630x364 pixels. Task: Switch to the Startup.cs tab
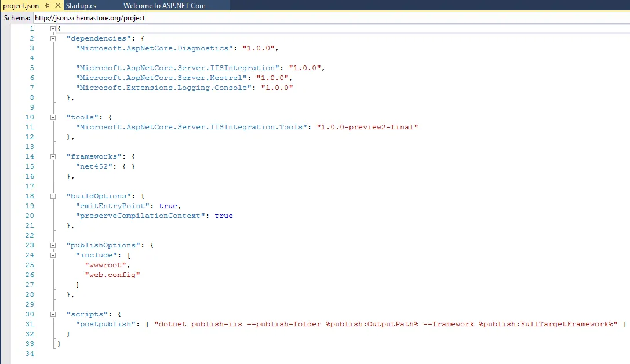point(81,6)
